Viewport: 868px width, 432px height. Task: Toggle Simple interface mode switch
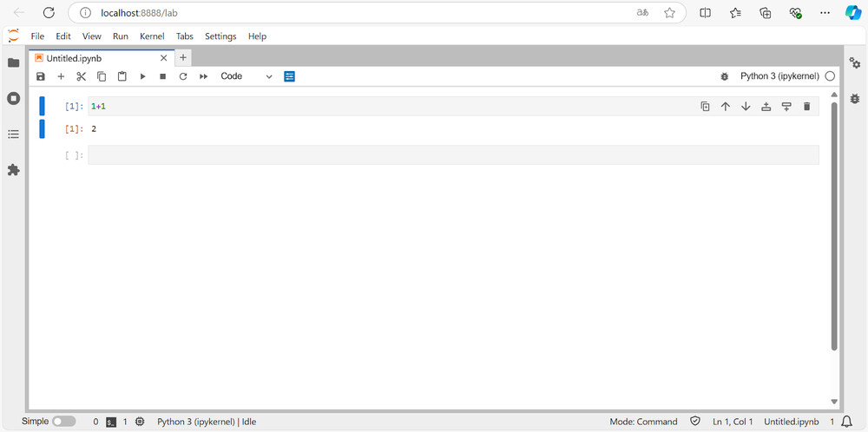(64, 422)
